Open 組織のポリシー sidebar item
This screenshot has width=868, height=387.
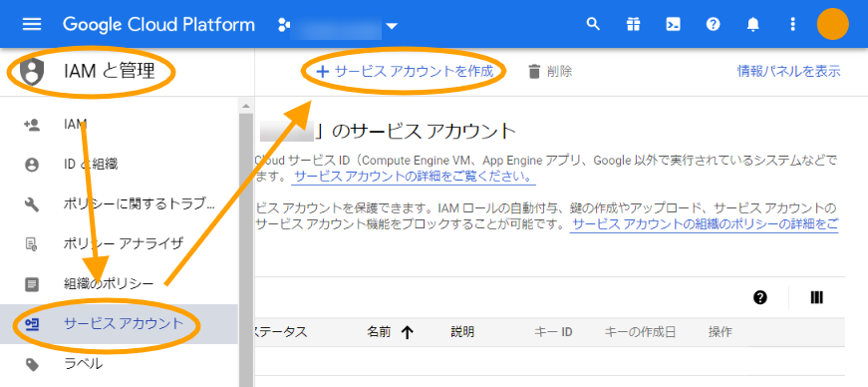tap(119, 284)
